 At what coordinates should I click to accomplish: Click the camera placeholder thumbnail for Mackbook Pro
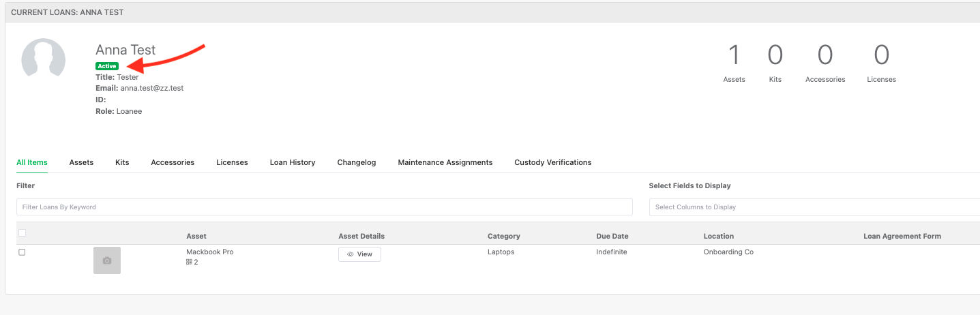click(x=107, y=260)
